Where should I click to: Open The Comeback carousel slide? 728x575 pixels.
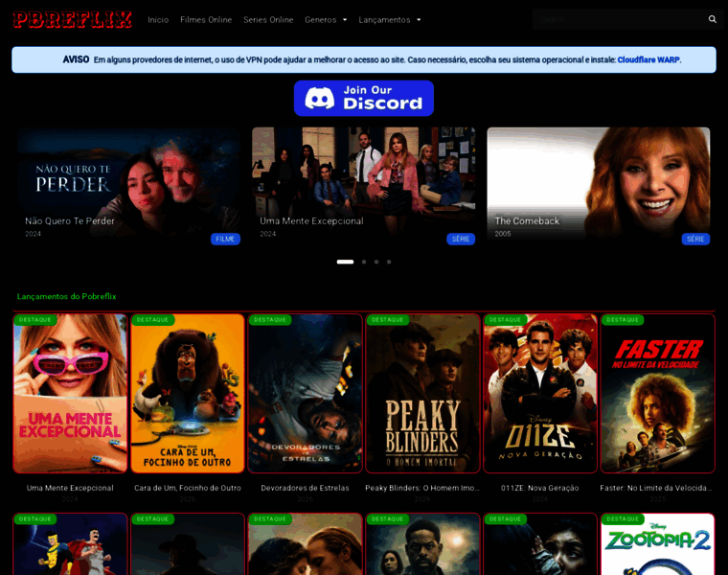[598, 182]
